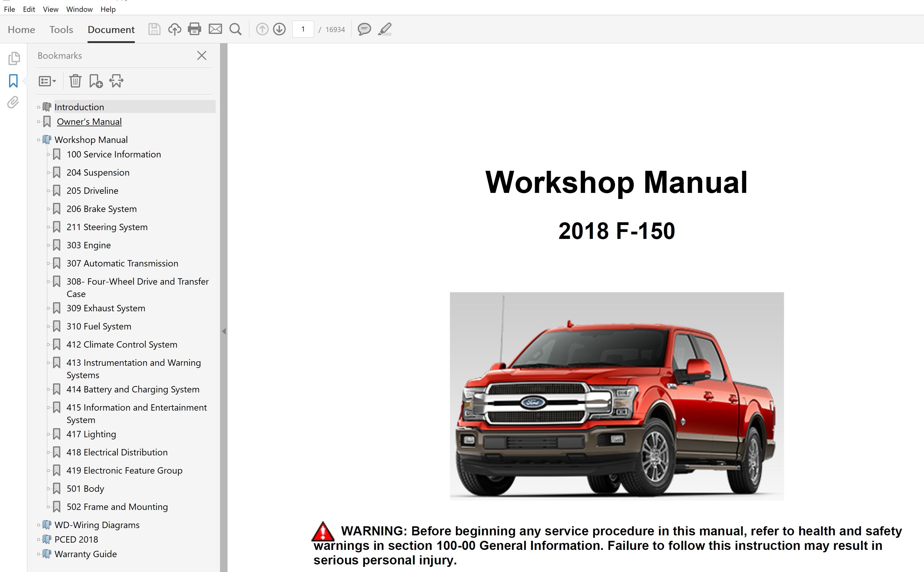Select the highlight pen tool
Image resolution: width=924 pixels, height=572 pixels.
point(384,29)
